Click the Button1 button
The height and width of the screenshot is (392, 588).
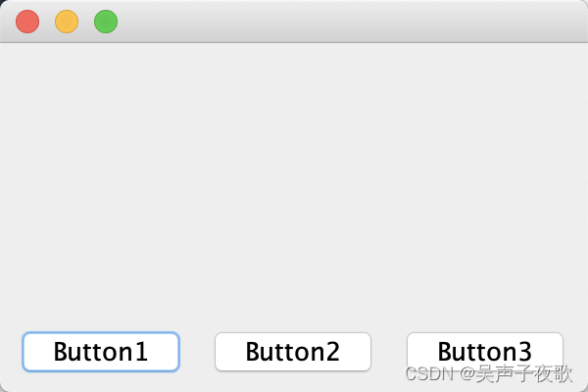click(x=101, y=352)
